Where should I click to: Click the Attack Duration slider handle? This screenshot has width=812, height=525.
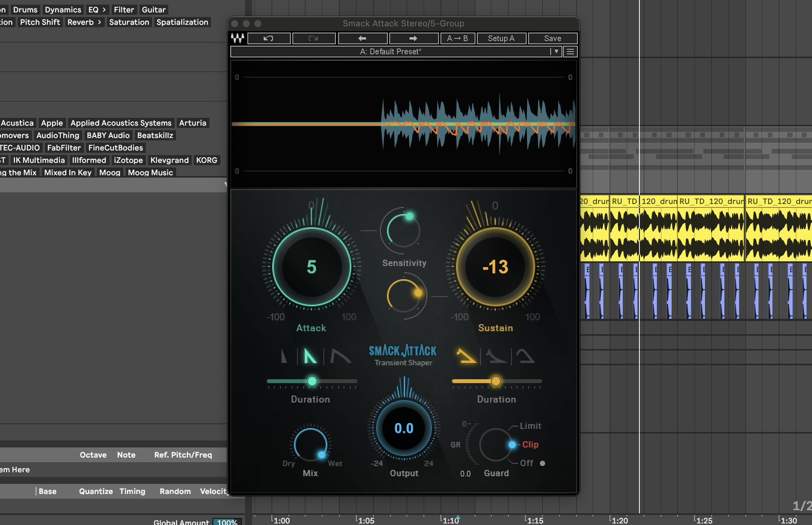click(312, 381)
